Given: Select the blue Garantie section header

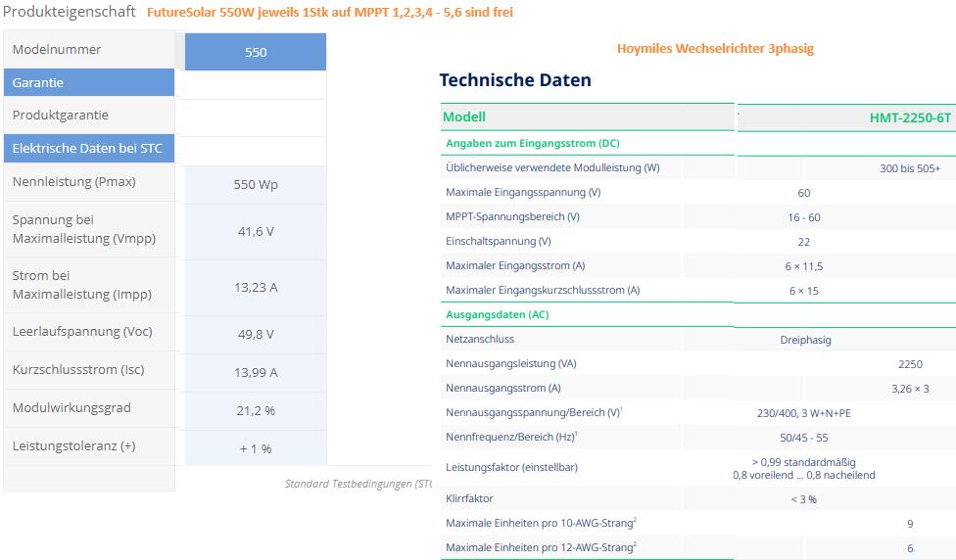Looking at the screenshot, I should coord(89,82).
